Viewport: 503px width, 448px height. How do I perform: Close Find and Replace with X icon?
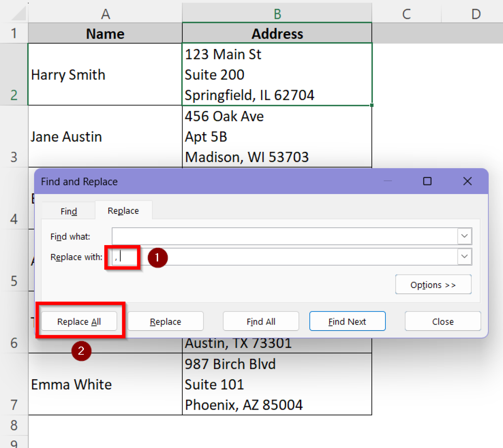[x=467, y=181]
